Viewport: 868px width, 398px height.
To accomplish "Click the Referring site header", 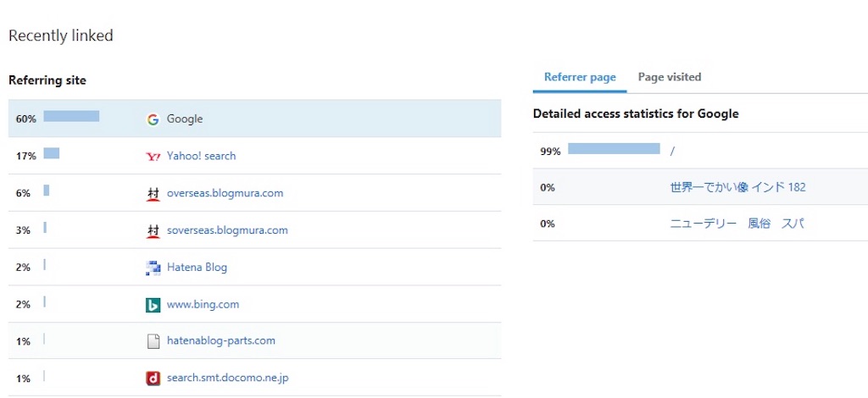I will click(47, 80).
